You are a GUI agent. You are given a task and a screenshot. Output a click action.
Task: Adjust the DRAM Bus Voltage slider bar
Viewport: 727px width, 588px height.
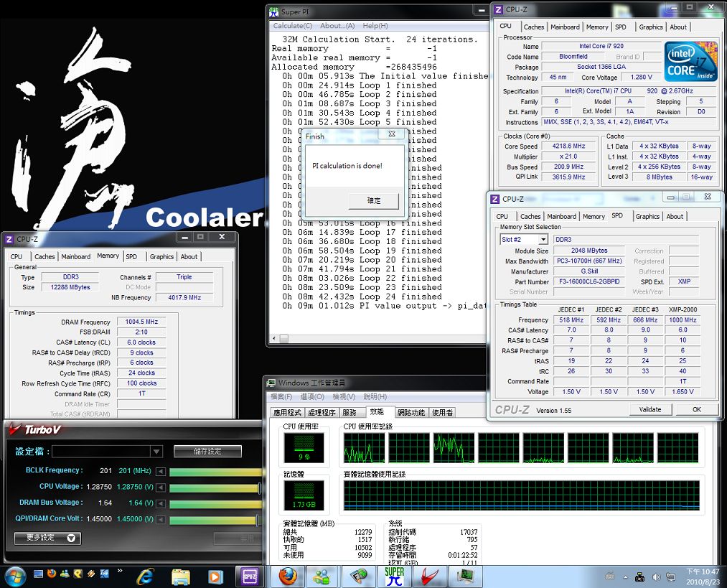pyautogui.click(x=215, y=504)
